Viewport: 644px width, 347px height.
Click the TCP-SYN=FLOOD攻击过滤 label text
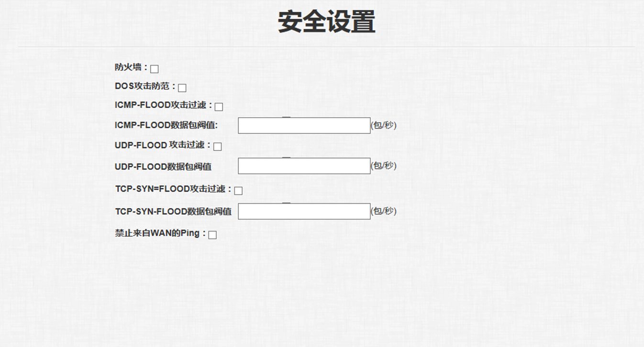(x=173, y=189)
